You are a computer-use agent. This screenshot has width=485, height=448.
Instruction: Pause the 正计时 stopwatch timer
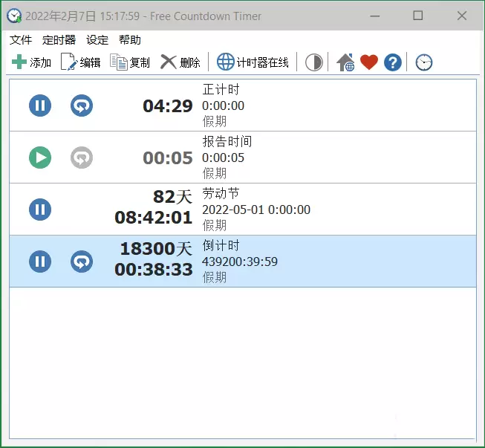tap(40, 105)
